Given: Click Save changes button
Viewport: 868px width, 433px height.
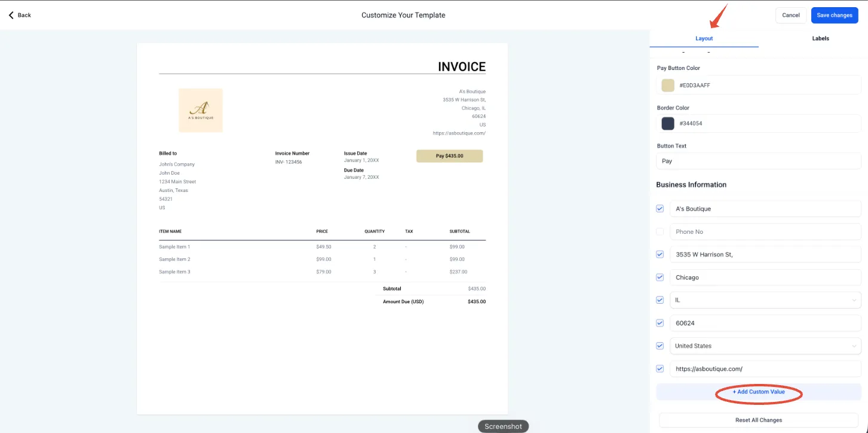Looking at the screenshot, I should coord(835,15).
